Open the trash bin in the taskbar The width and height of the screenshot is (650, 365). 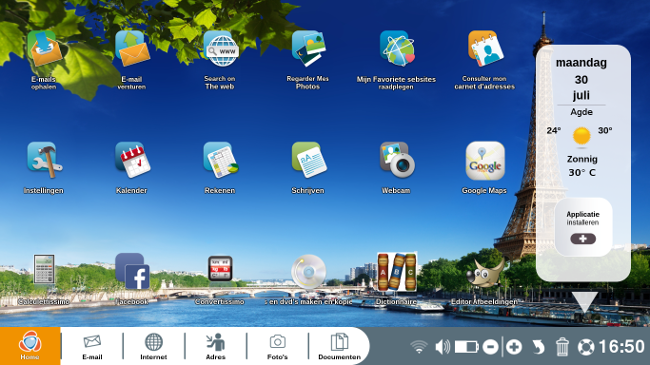click(x=562, y=347)
